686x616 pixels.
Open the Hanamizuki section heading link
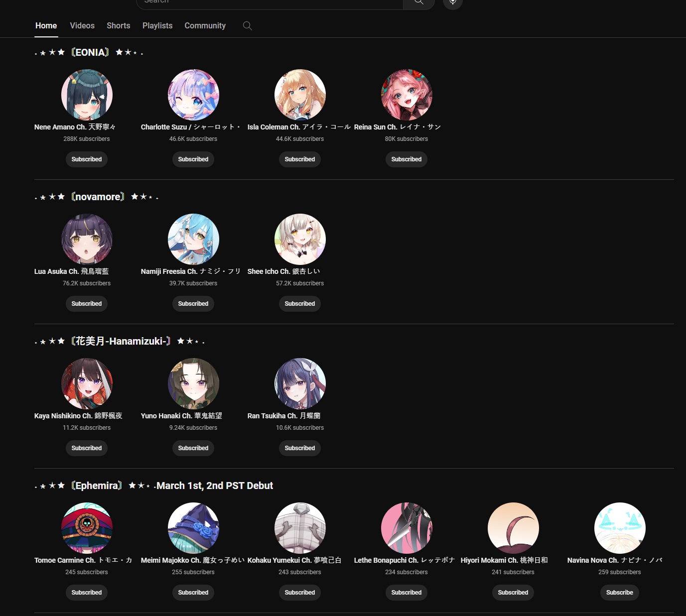point(120,341)
